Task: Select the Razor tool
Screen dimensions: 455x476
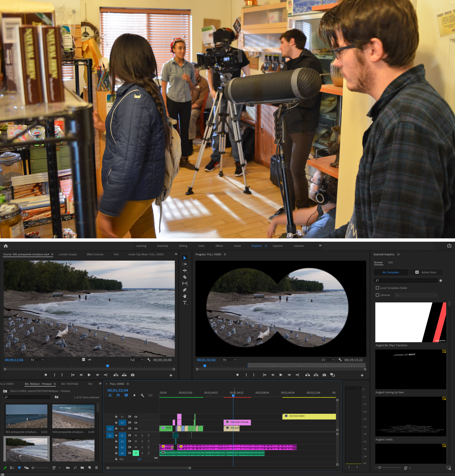Action: [x=185, y=277]
